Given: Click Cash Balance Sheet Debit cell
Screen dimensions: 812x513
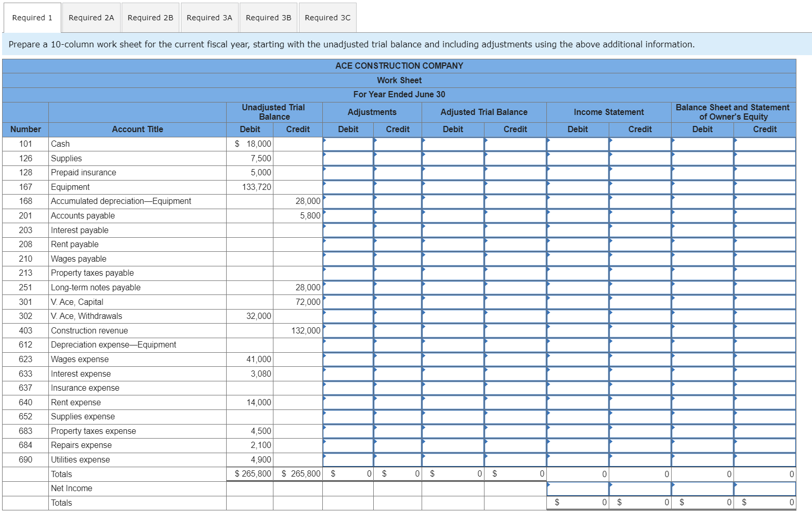Looking at the screenshot, I should pos(703,144).
